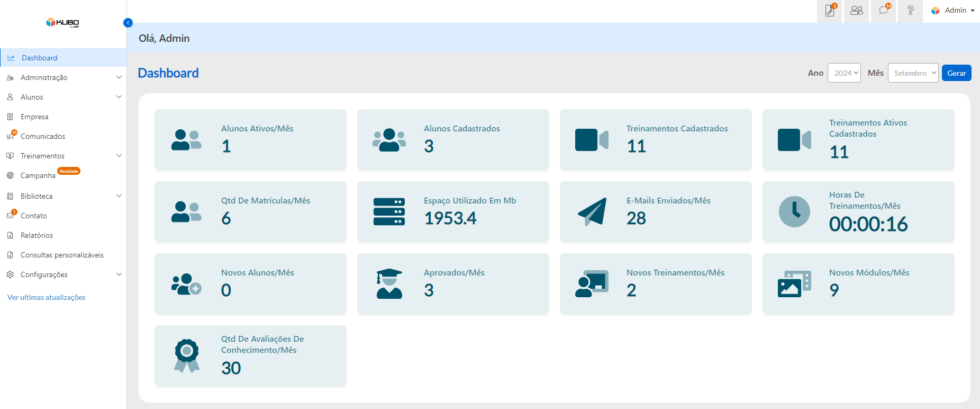Open Relatórios in the sidebar
This screenshot has height=409, width=980.
click(37, 235)
